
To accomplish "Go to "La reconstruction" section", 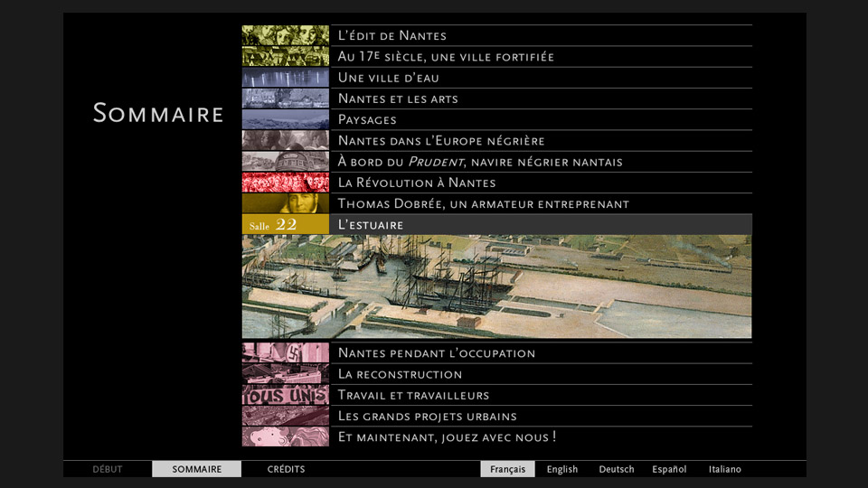I will point(541,374).
